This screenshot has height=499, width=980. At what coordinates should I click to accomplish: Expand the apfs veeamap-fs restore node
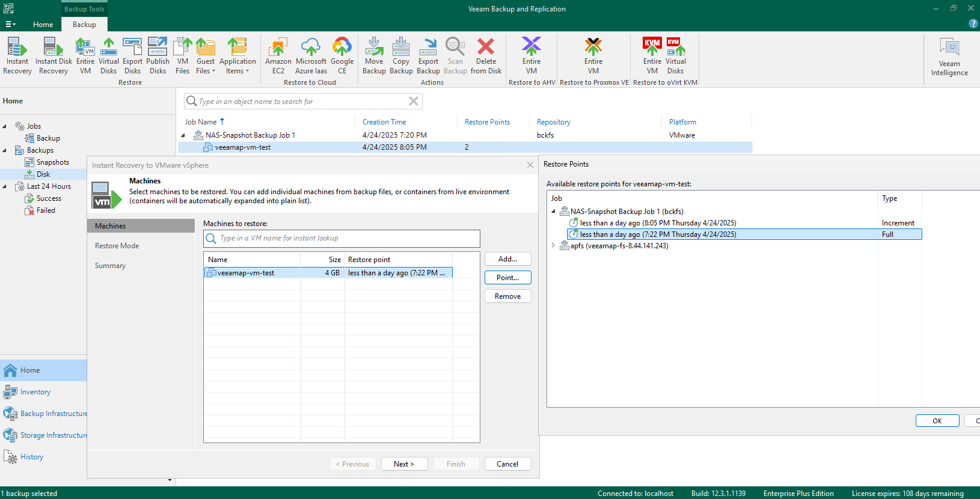553,245
